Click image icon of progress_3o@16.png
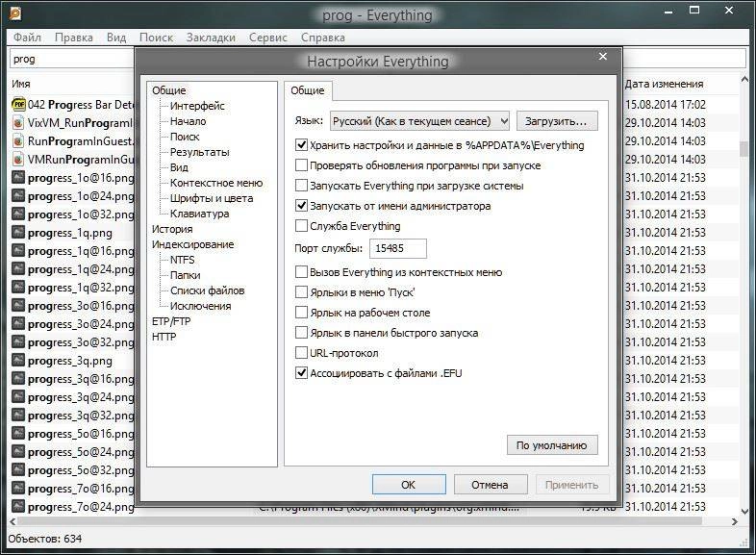Image resolution: width=756 pixels, height=555 pixels. click(x=18, y=306)
